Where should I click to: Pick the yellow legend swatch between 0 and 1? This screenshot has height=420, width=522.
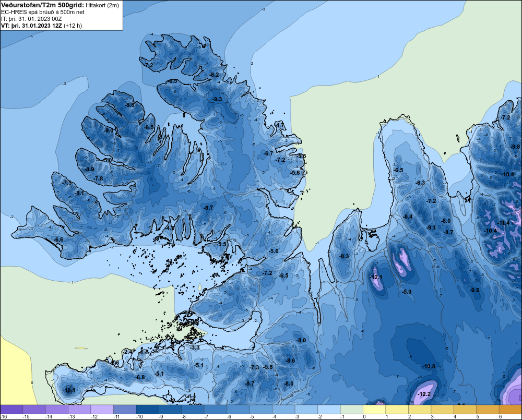[x=374, y=410]
